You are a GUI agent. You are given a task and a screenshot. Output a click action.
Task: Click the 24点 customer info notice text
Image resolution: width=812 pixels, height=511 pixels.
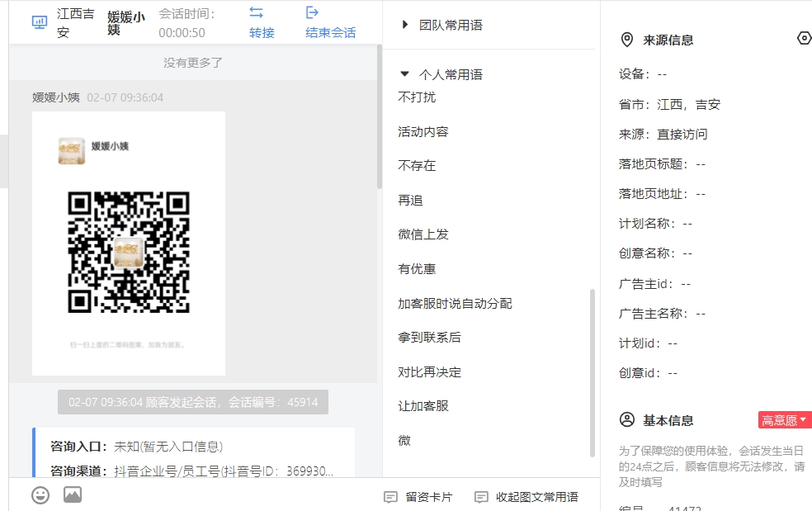[x=711, y=466]
